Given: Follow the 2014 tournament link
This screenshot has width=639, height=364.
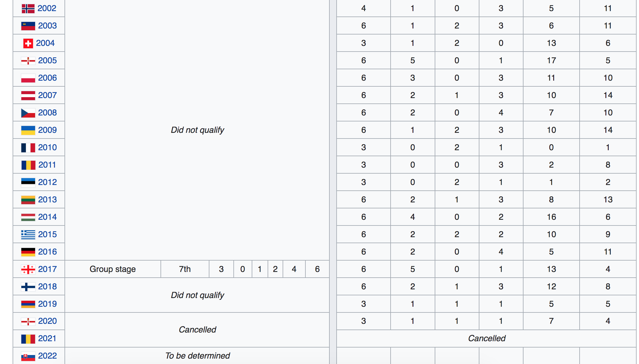Looking at the screenshot, I should tap(47, 217).
